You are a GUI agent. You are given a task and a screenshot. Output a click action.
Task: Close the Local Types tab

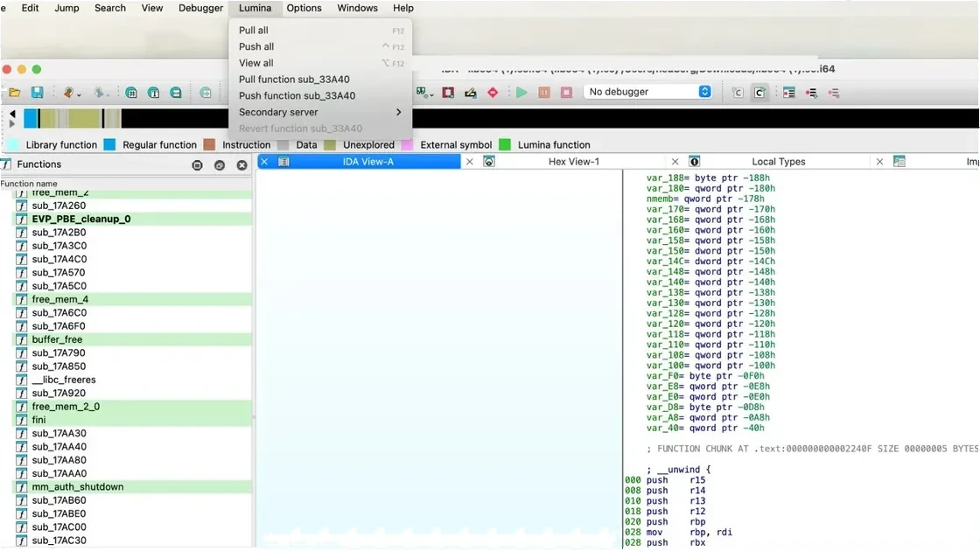point(675,161)
